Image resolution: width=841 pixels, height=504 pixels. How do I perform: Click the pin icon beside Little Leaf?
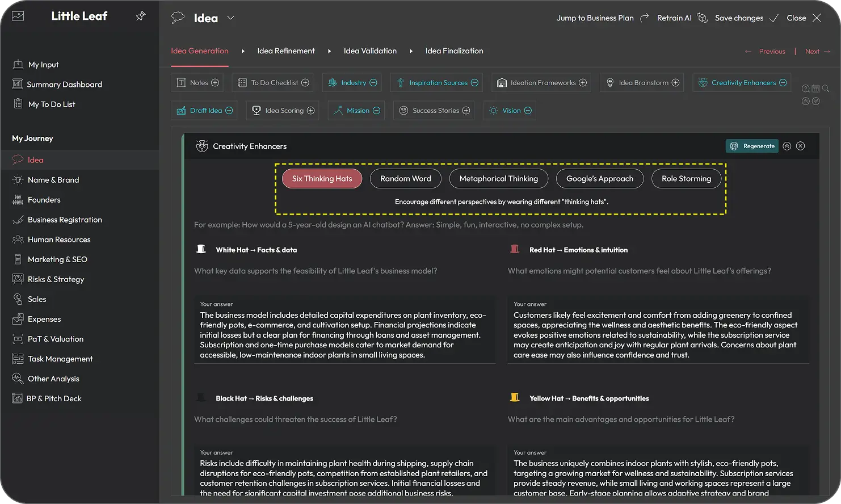(x=141, y=16)
